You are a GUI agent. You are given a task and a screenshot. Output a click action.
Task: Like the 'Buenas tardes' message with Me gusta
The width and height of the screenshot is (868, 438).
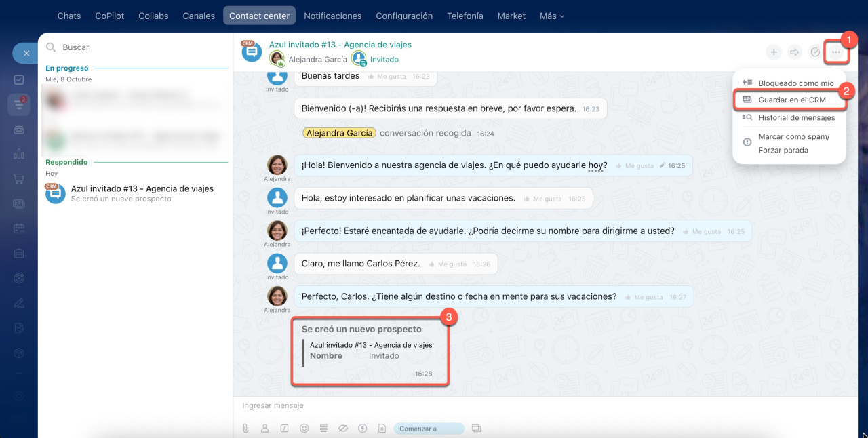tap(389, 77)
